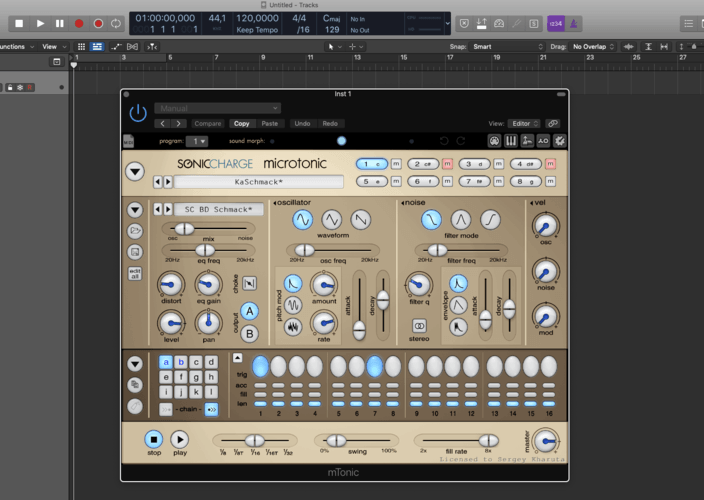Click the Logic Record button
The height and width of the screenshot is (500, 704).
click(x=79, y=23)
